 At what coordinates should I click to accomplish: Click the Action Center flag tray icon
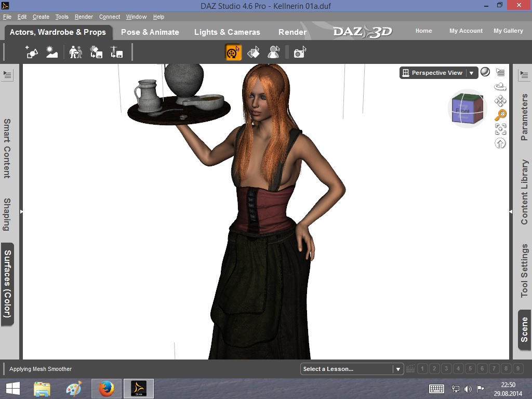point(481,389)
